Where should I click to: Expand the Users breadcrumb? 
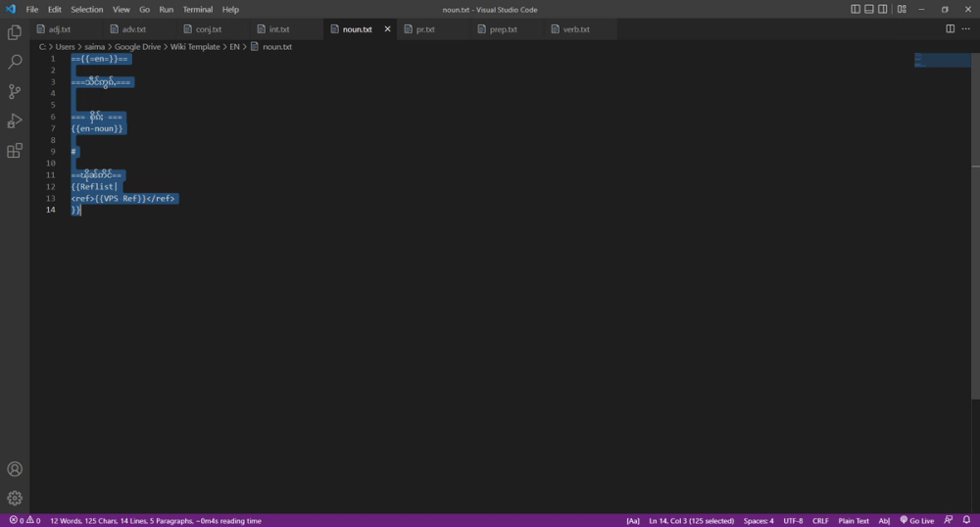[x=65, y=46]
